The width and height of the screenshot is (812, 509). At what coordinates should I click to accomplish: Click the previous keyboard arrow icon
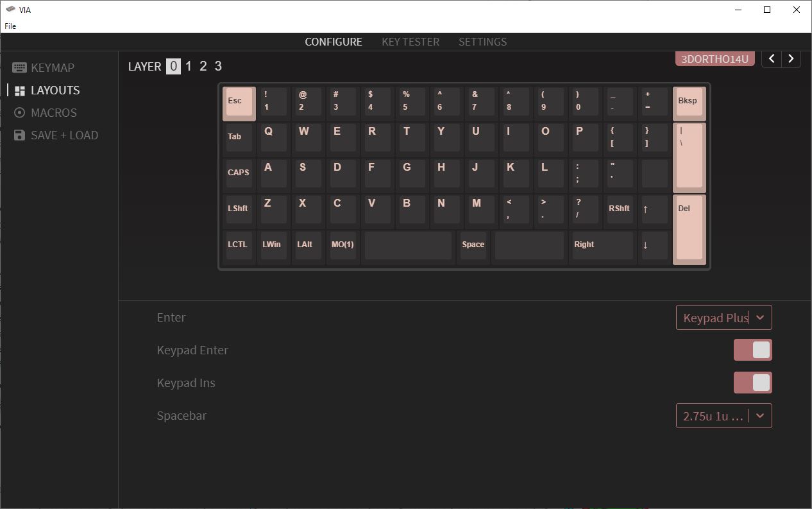pos(772,58)
